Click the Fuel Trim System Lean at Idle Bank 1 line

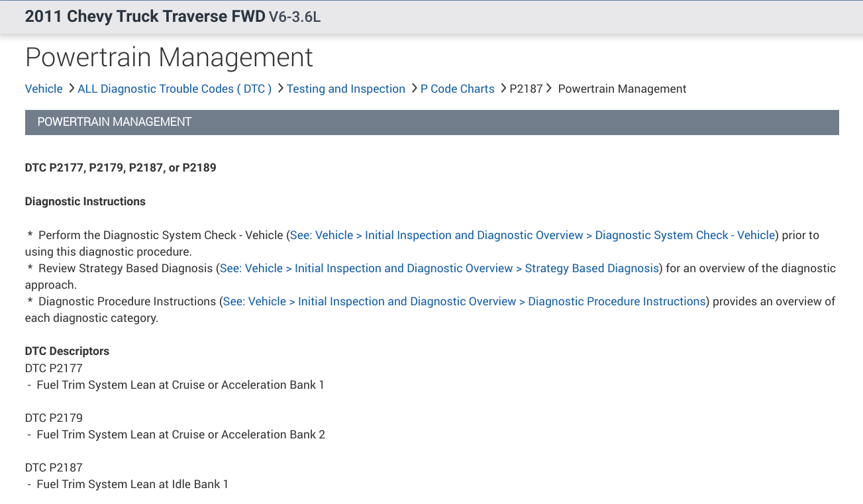(x=132, y=484)
